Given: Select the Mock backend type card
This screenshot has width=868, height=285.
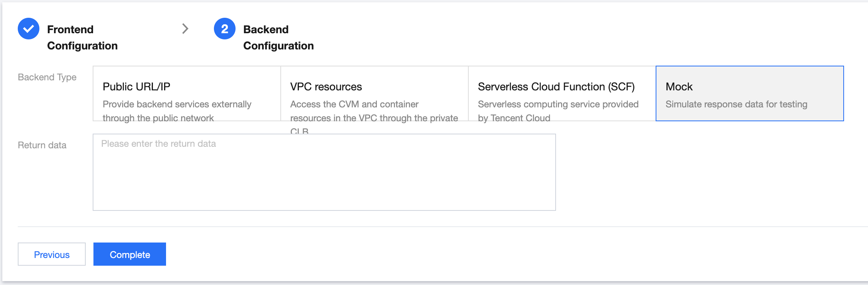Looking at the screenshot, I should [x=749, y=93].
